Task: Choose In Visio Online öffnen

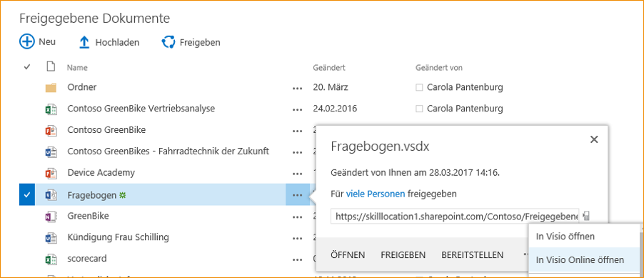Action: [x=580, y=260]
